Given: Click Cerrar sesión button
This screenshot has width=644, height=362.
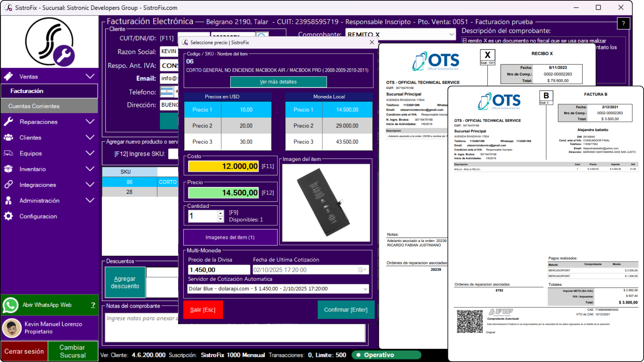Looking at the screenshot, I should (x=24, y=351).
